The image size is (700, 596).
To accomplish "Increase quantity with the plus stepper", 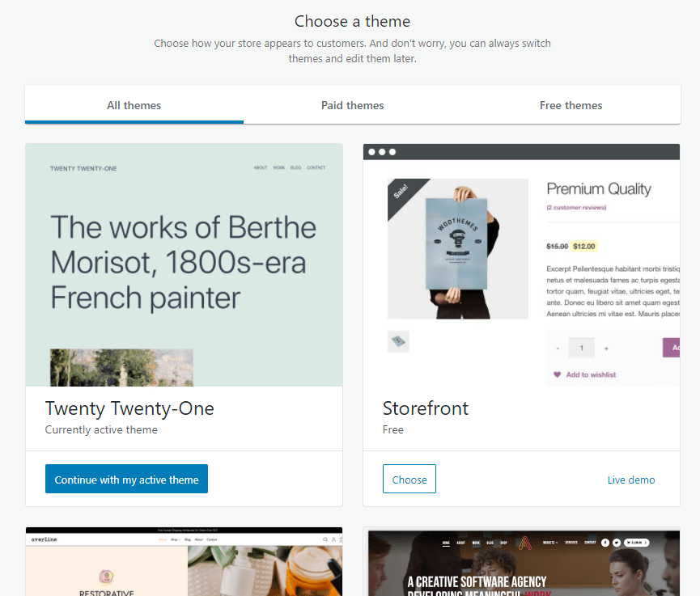I will point(606,348).
